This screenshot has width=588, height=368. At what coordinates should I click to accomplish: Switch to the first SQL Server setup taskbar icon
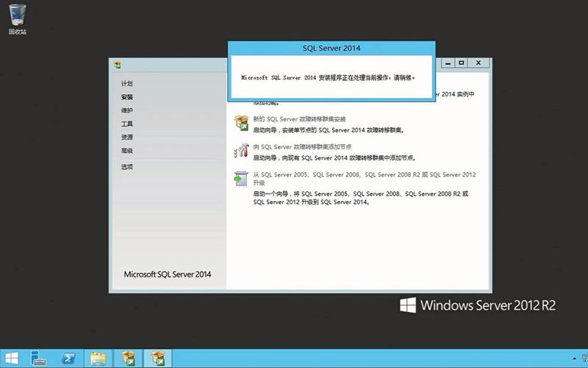pyautogui.click(x=128, y=358)
